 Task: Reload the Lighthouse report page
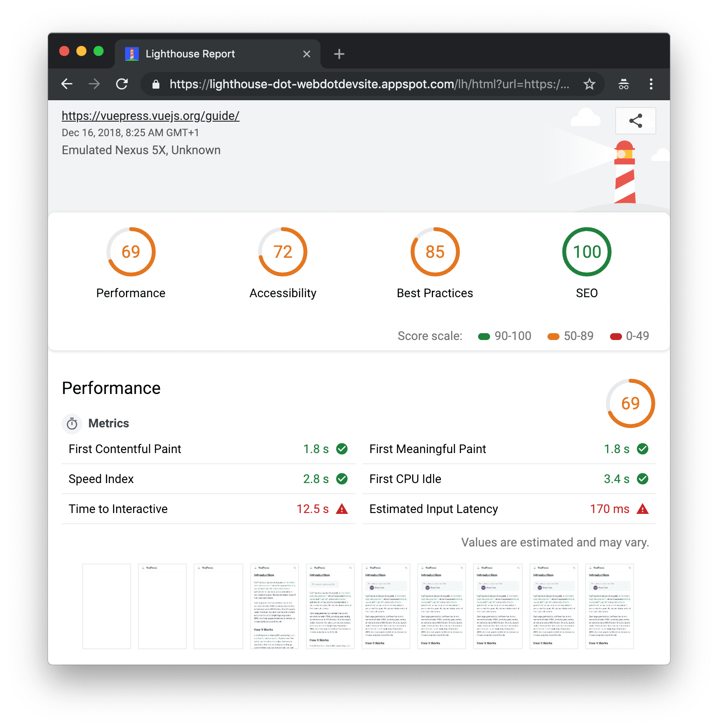click(122, 84)
